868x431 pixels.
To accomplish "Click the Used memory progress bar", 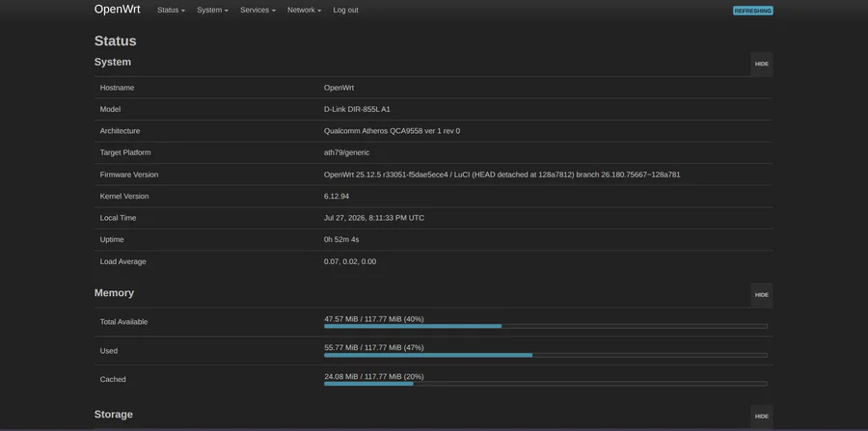I will point(546,355).
